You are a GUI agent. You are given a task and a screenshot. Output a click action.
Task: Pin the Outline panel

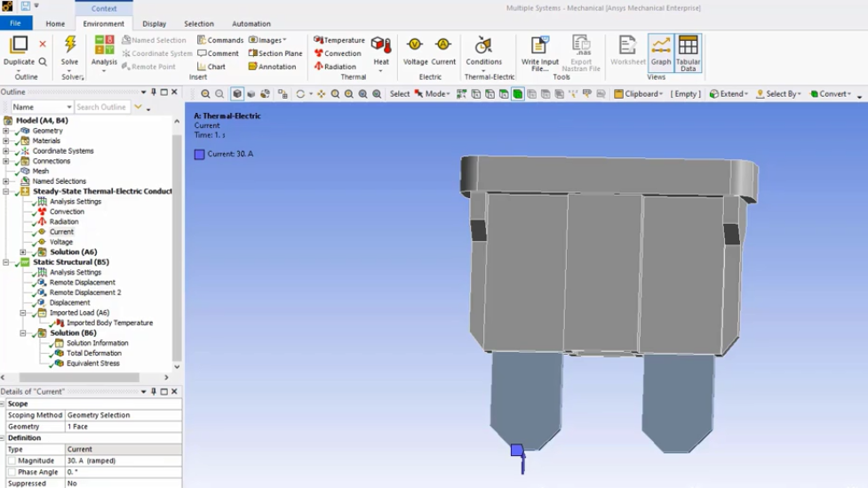154,92
